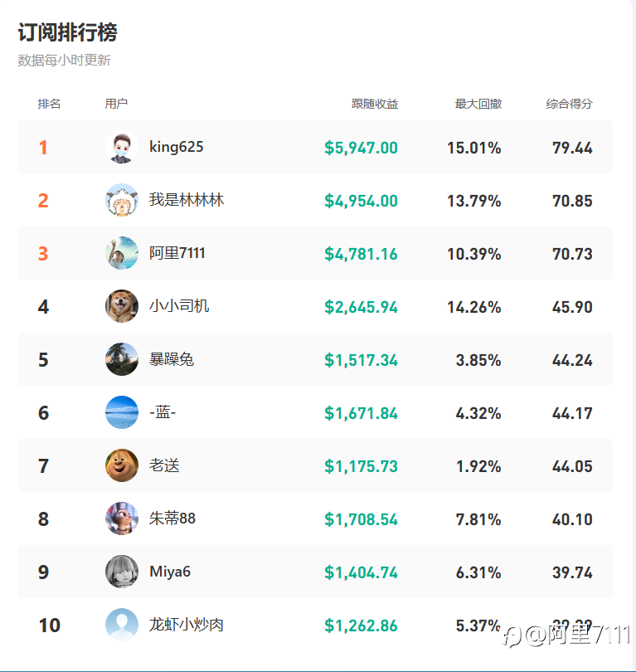The width and height of the screenshot is (636, 672).
Task: Click the 小小司机 username
Action: (x=179, y=306)
